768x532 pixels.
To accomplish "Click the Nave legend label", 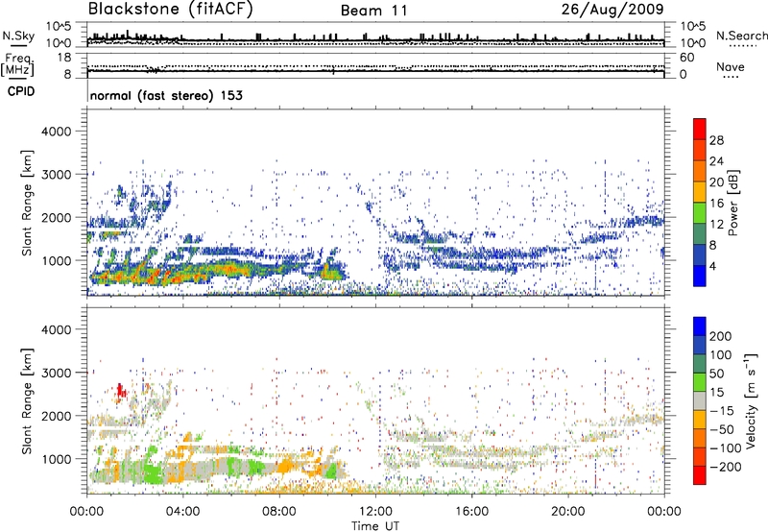I will 731,67.
